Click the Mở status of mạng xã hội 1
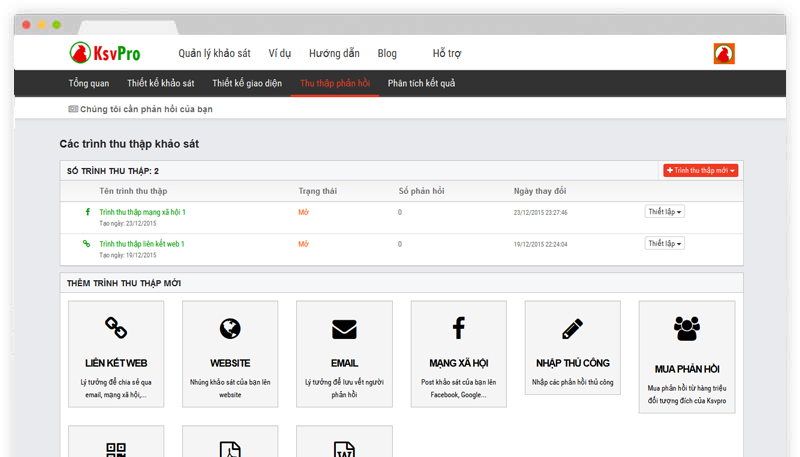The width and height of the screenshot is (800, 457). point(304,212)
